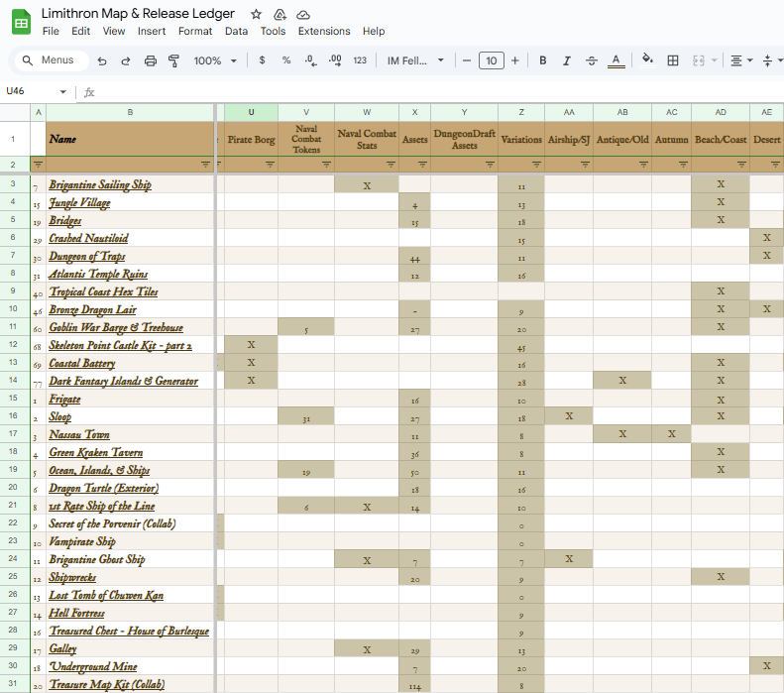Image resolution: width=784 pixels, height=693 pixels.
Task: Redo the last action
Action: (126, 61)
